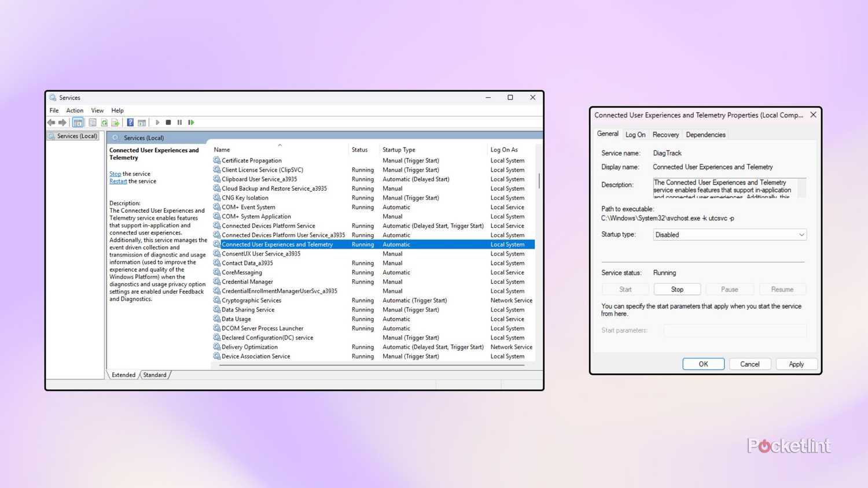Click the forward navigation arrow
Screen dimensions: 868x488
coord(62,122)
